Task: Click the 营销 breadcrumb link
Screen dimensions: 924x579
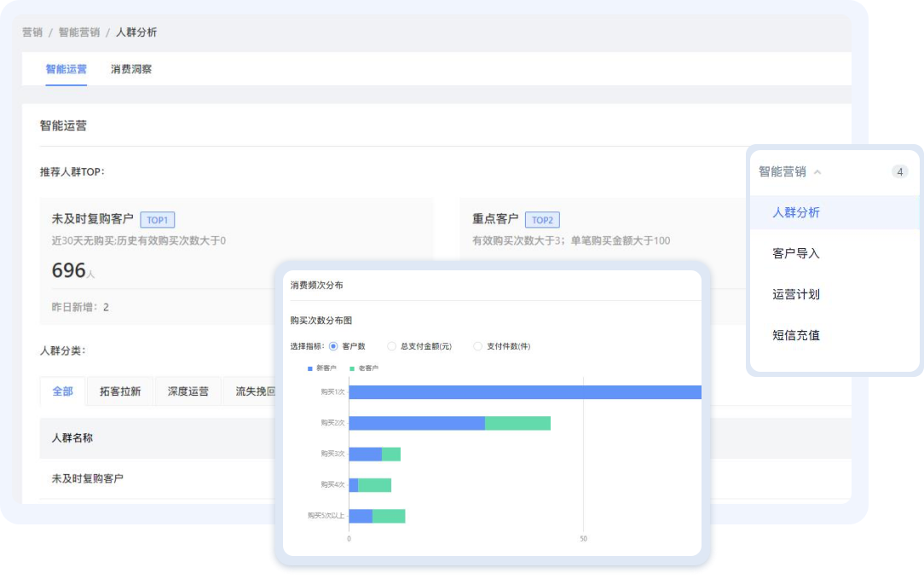Action: (x=32, y=32)
